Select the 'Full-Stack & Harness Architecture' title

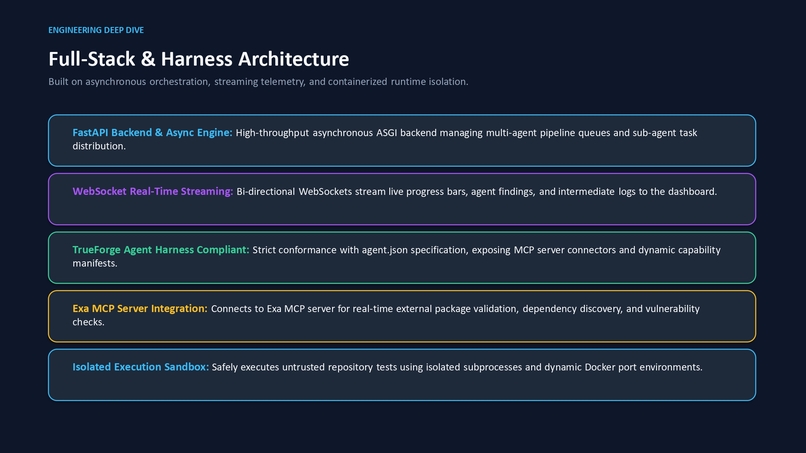coord(198,59)
